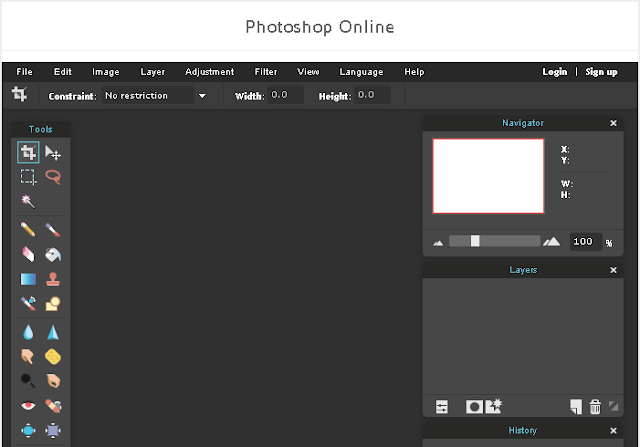Select the Dodge tool
The height and width of the screenshot is (447, 640).
click(28, 381)
